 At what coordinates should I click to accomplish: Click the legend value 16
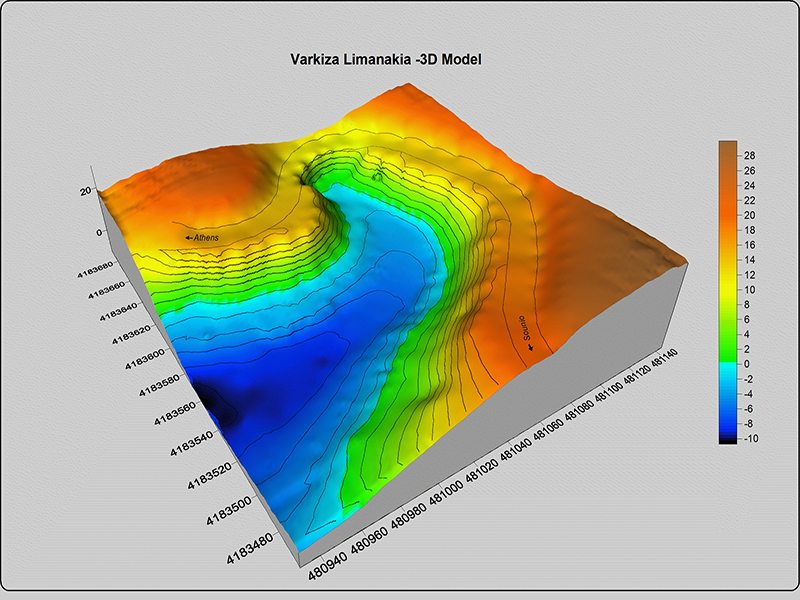[x=749, y=245]
